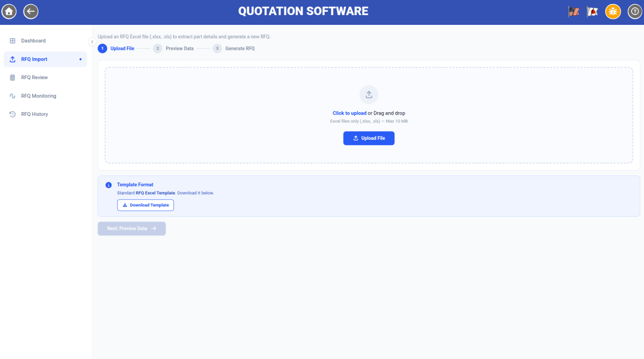Image resolution: width=644 pixels, height=359 pixels.
Task: Select RFQ Import in the sidebar
Action: (x=45, y=59)
